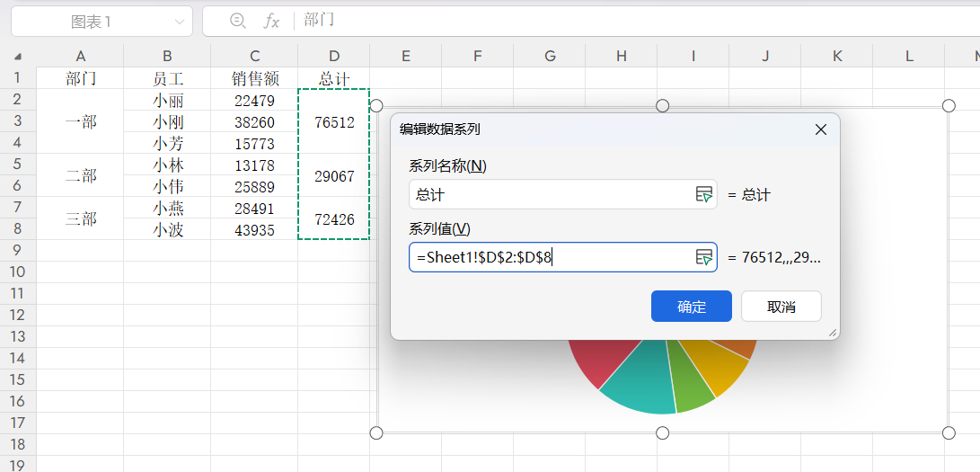Select row 1 header

(17, 78)
